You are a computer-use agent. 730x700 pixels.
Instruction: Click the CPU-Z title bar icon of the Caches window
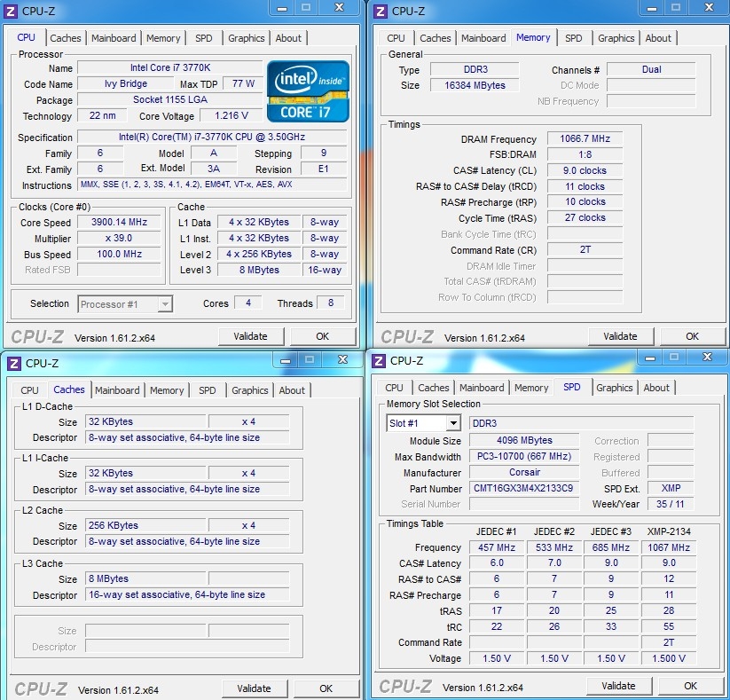tap(12, 363)
